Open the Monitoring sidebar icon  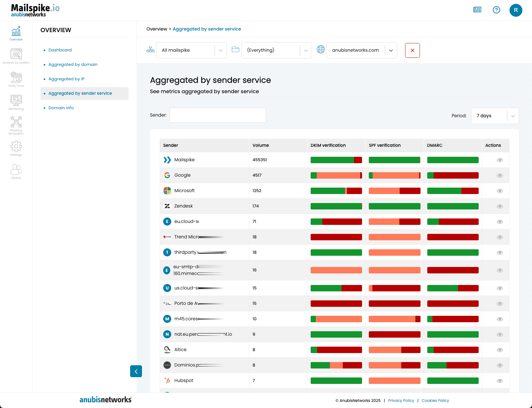click(x=16, y=102)
